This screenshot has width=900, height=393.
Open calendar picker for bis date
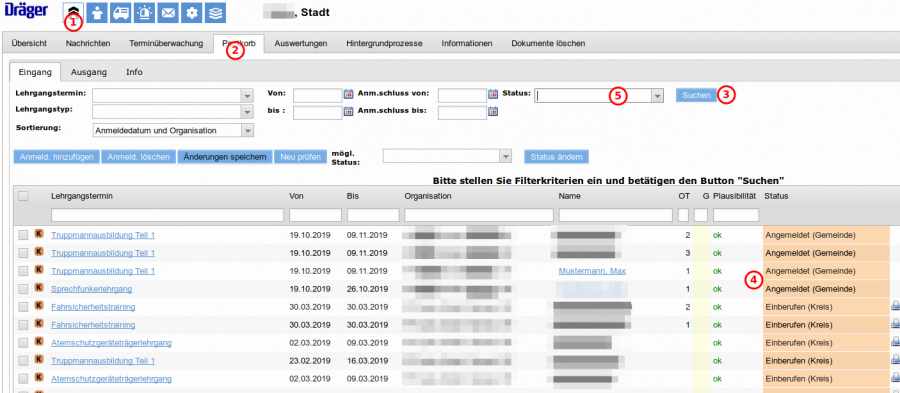click(348, 112)
